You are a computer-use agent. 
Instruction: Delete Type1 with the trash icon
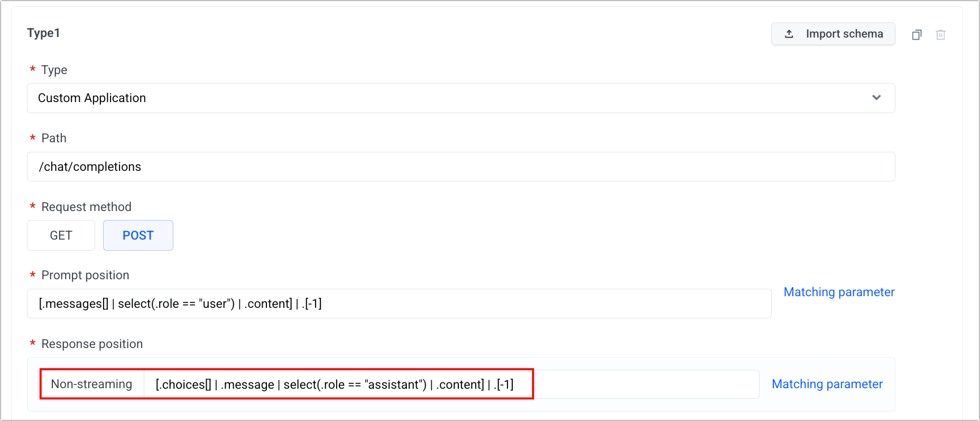click(940, 35)
